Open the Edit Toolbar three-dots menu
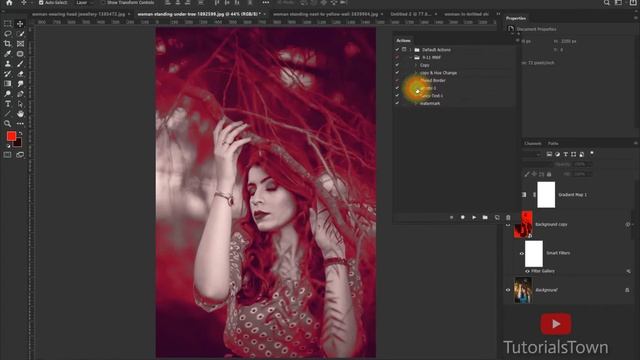 pos(20,123)
